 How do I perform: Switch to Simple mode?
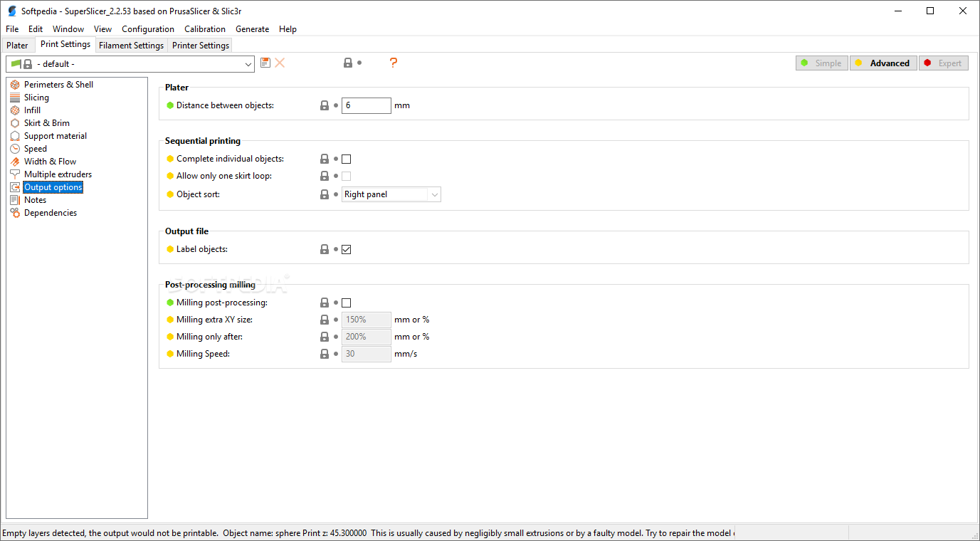(821, 63)
